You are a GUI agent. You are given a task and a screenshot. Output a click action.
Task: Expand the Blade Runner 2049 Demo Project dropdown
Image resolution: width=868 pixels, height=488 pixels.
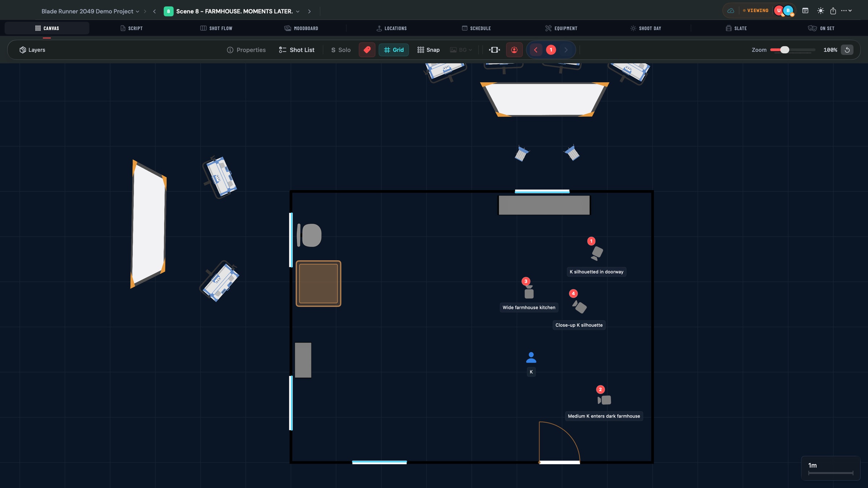[138, 11]
